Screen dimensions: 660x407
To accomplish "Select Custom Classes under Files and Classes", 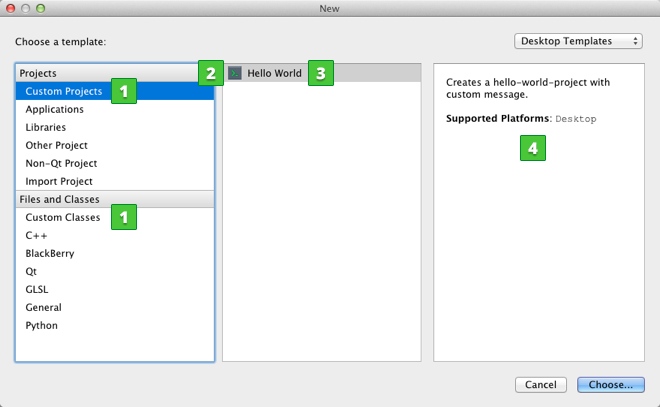I will [63, 217].
